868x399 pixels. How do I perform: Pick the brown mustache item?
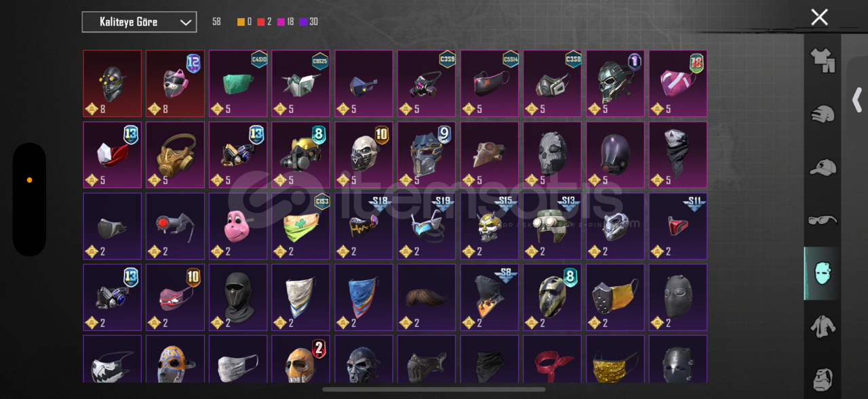tap(427, 297)
